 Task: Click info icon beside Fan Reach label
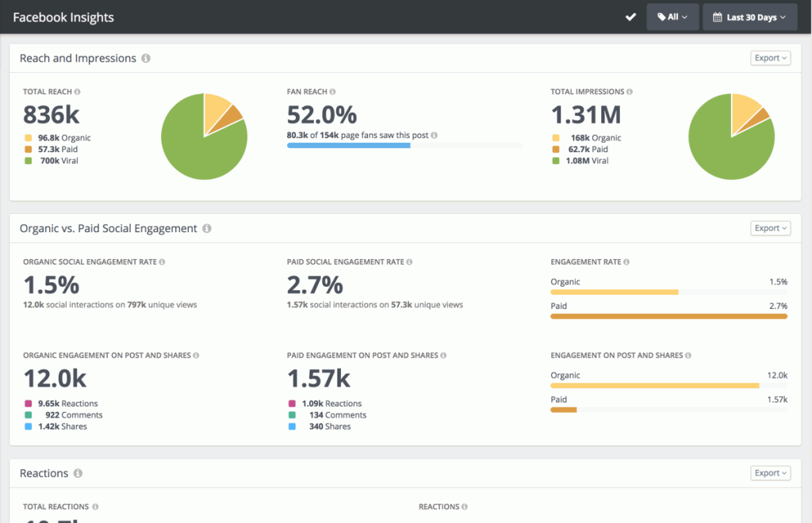coord(332,92)
